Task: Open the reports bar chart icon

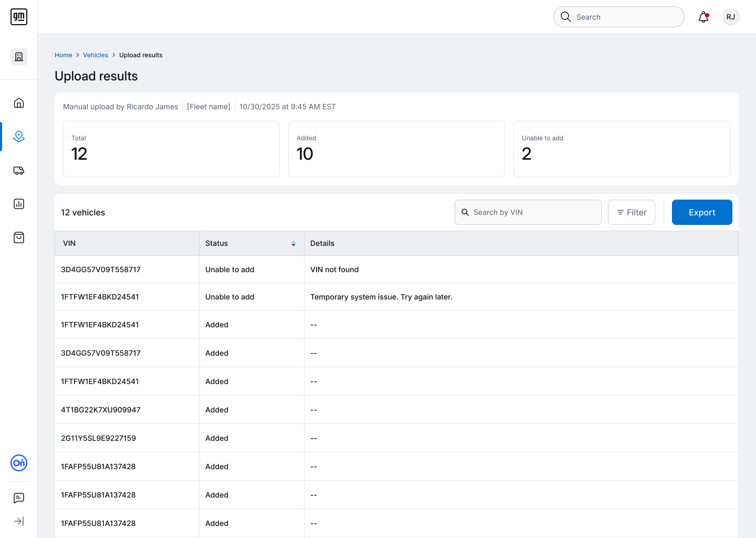Action: [x=19, y=204]
